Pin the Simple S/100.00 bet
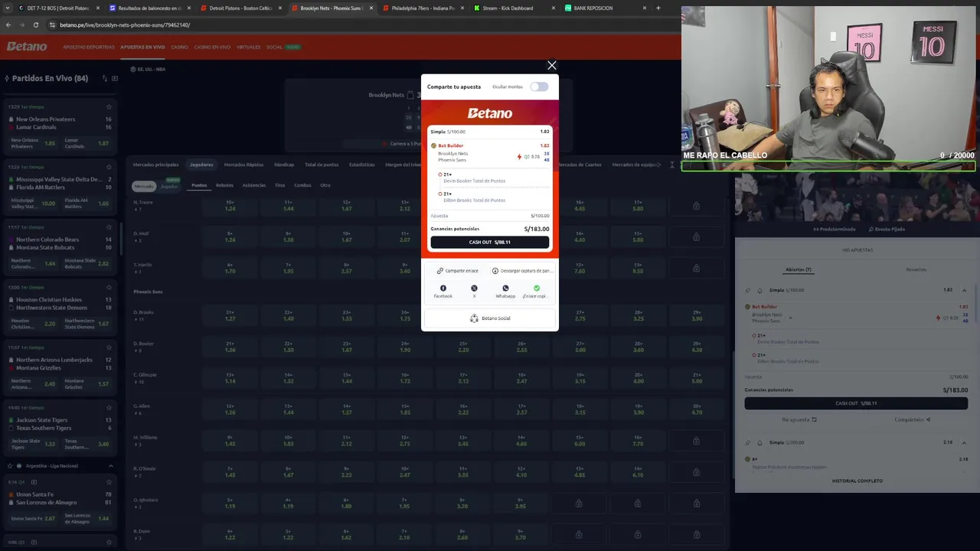 coord(748,290)
